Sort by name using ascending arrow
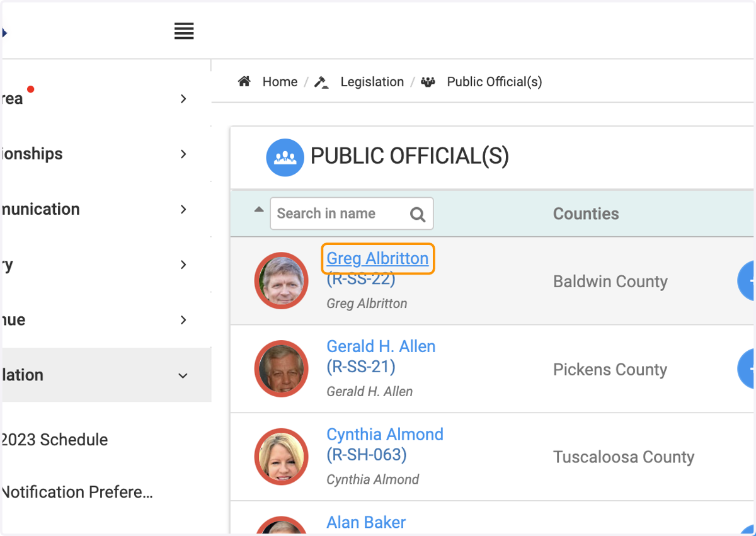The image size is (756, 536). [x=258, y=209]
